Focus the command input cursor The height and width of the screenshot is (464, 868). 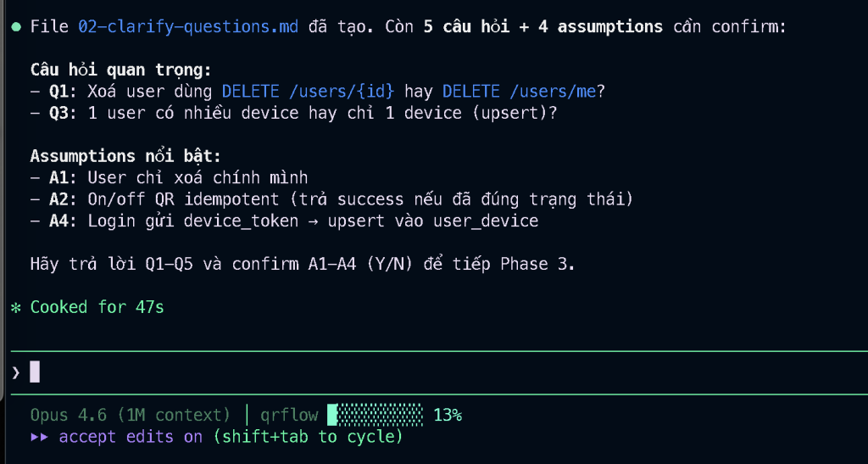[35, 372]
